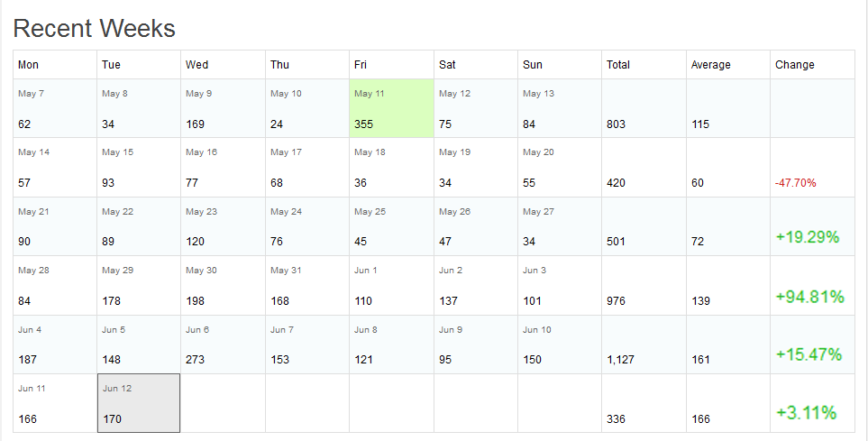The width and height of the screenshot is (868, 441).
Task: Click the May 7 cell showing 62
Action: pos(55,108)
